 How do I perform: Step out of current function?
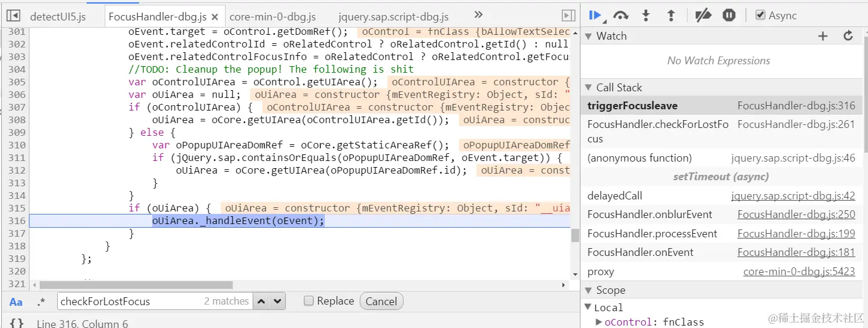671,16
